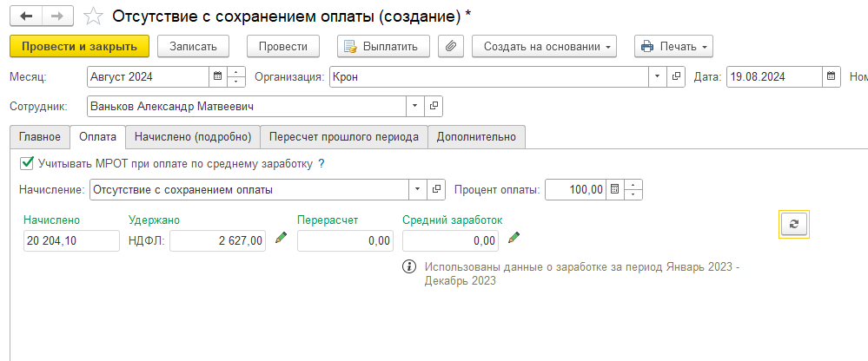Expand Начисление dropdown list
The width and height of the screenshot is (868, 361).
[418, 190]
